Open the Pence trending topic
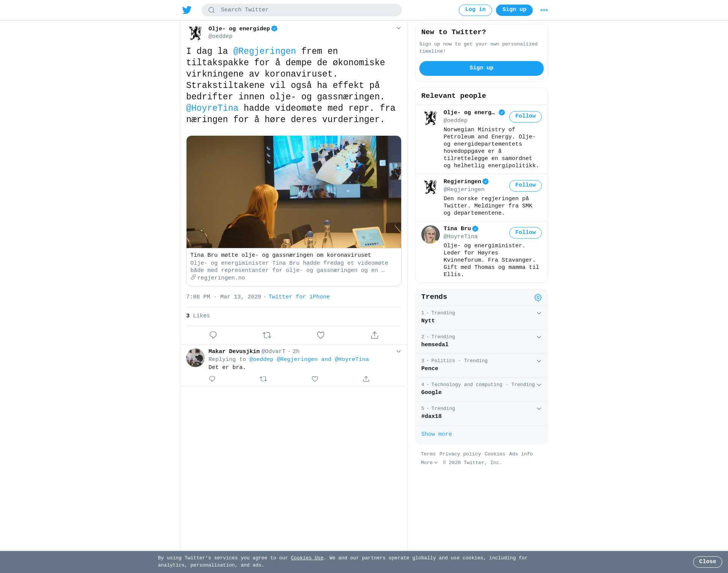This screenshot has height=573, width=728. point(482,366)
